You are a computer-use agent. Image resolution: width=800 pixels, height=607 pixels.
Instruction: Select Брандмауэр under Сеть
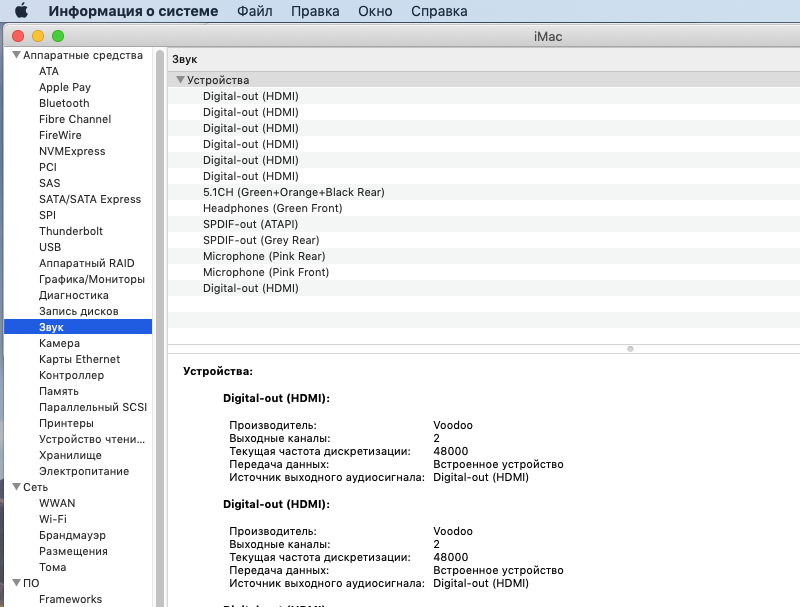tap(72, 535)
